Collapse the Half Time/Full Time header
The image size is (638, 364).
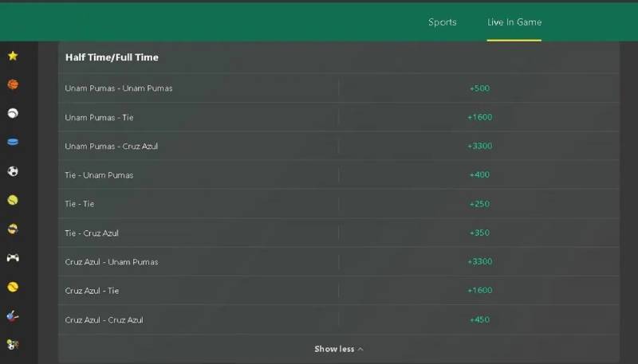click(112, 57)
